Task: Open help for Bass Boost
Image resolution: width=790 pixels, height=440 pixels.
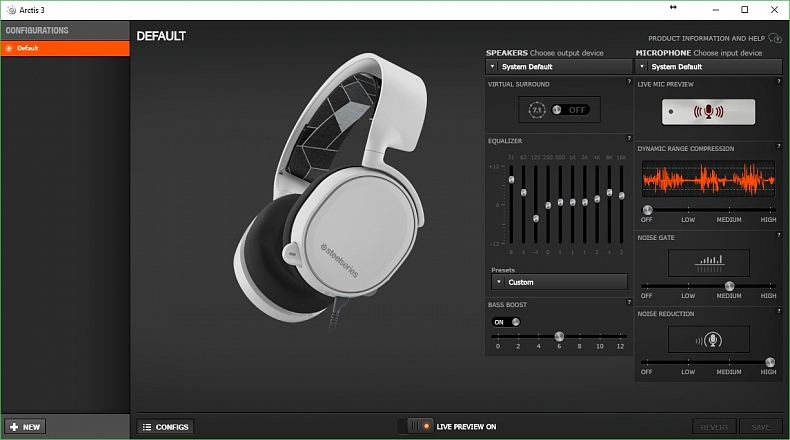Action: click(x=629, y=302)
